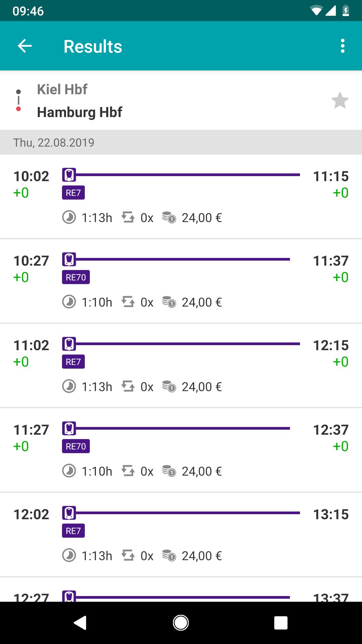Click the Kiel Hbf origin station
The height and width of the screenshot is (644, 362).
coord(62,90)
